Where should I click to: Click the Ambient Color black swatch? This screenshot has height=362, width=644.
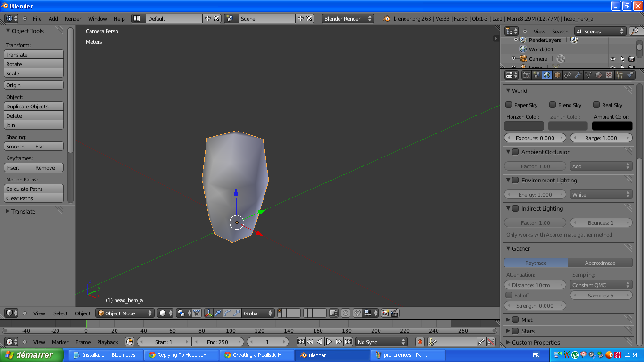(612, 126)
